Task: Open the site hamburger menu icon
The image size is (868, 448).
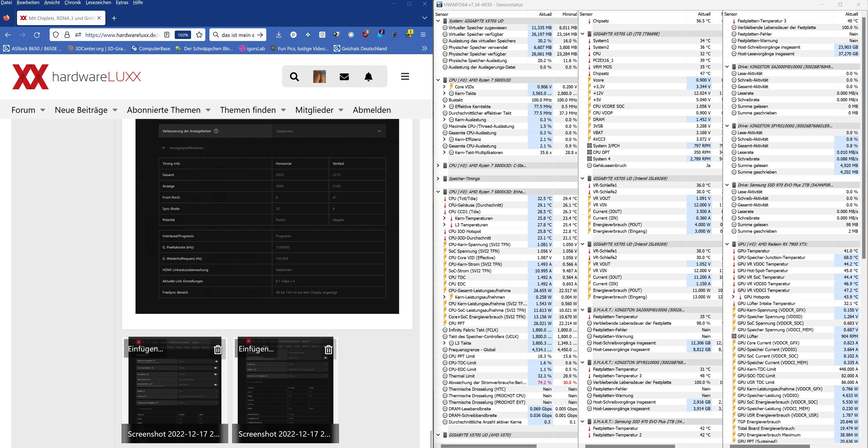Action: [x=405, y=76]
